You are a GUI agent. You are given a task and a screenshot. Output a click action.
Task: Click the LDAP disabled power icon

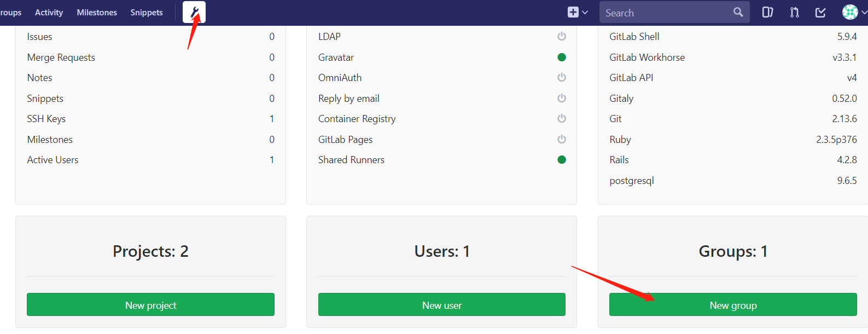[x=562, y=36]
